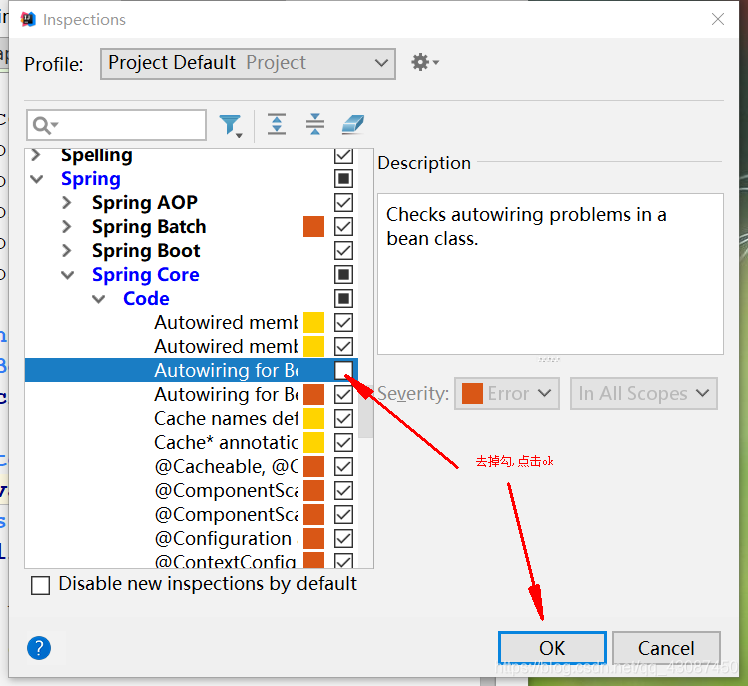Click the @Configuration orange severity swatch

click(313, 539)
